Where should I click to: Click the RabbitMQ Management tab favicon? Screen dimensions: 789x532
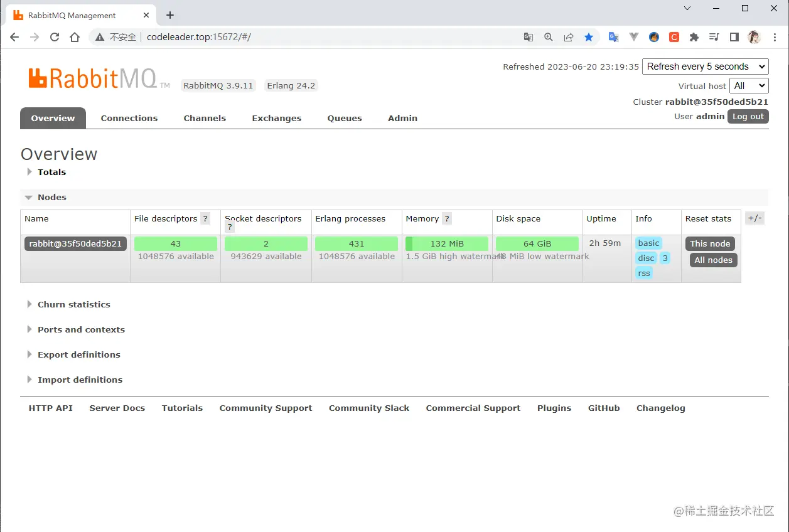[18, 15]
